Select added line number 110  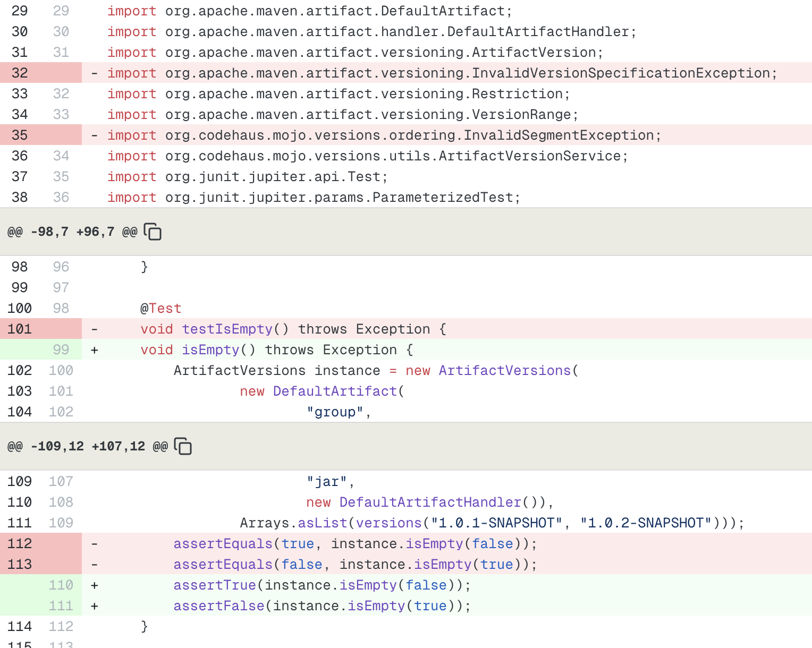[61, 585]
